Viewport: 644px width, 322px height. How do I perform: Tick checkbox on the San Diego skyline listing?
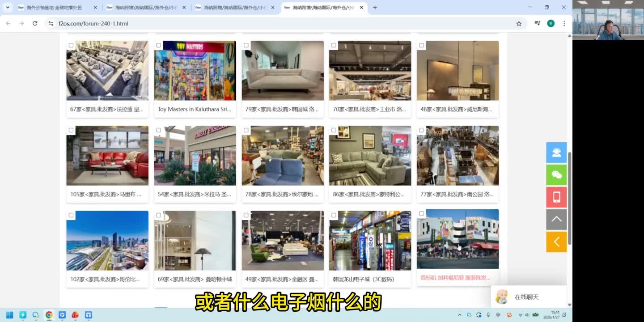tap(71, 215)
